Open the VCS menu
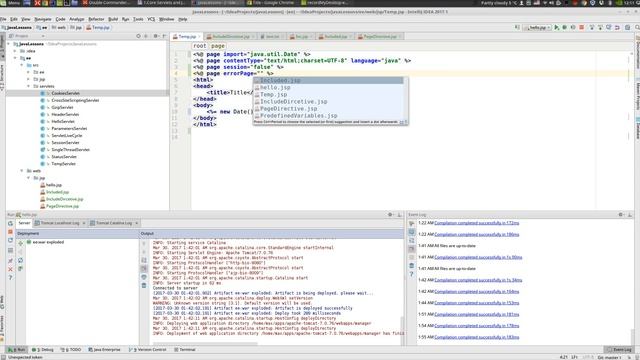 tap(151, 19)
